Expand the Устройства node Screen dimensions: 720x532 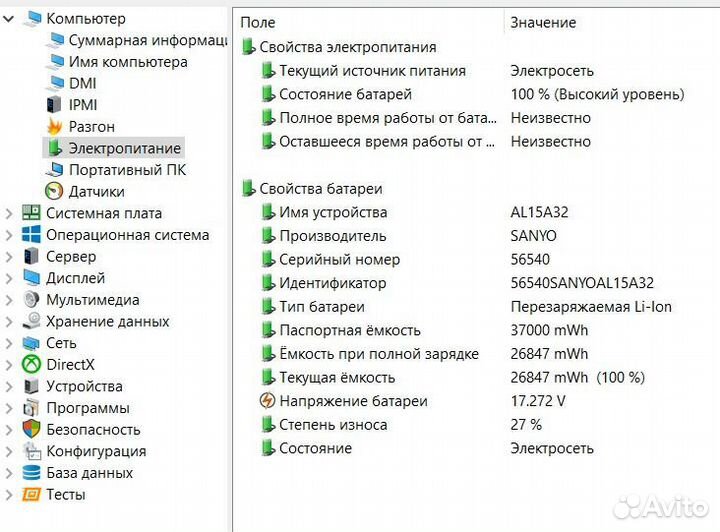(x=9, y=386)
